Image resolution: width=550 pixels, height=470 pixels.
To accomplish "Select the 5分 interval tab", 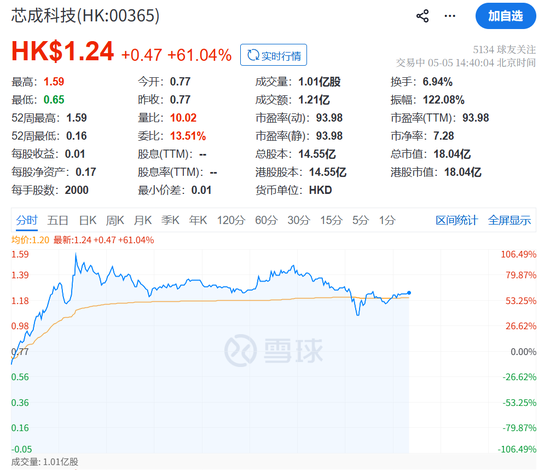I will point(361,220).
